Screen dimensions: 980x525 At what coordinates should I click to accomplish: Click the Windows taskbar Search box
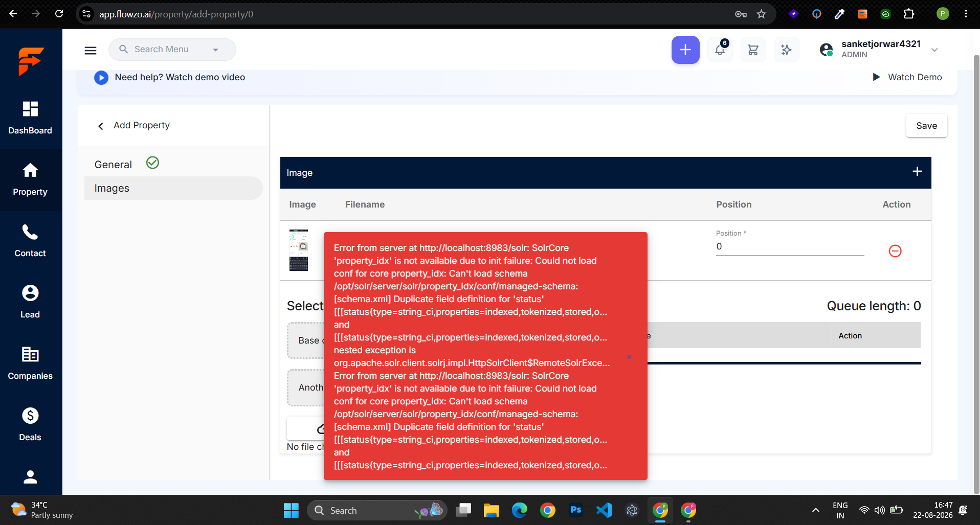pyautogui.click(x=377, y=510)
